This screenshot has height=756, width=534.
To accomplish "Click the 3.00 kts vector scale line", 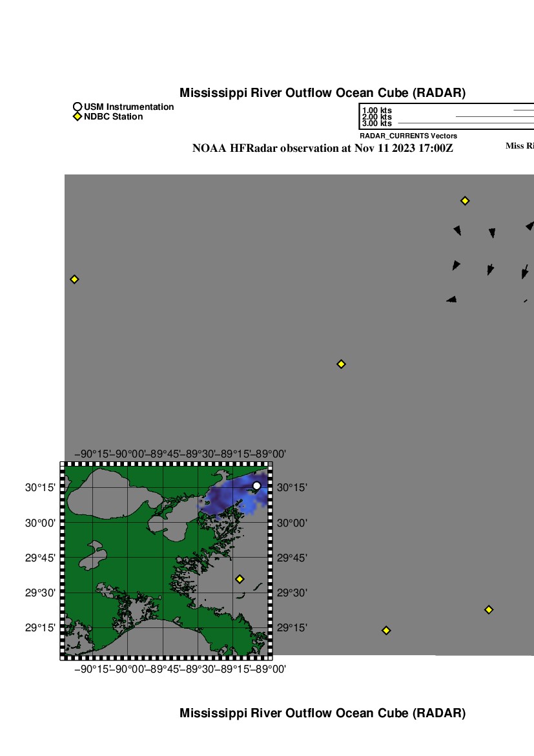I will 465,123.
